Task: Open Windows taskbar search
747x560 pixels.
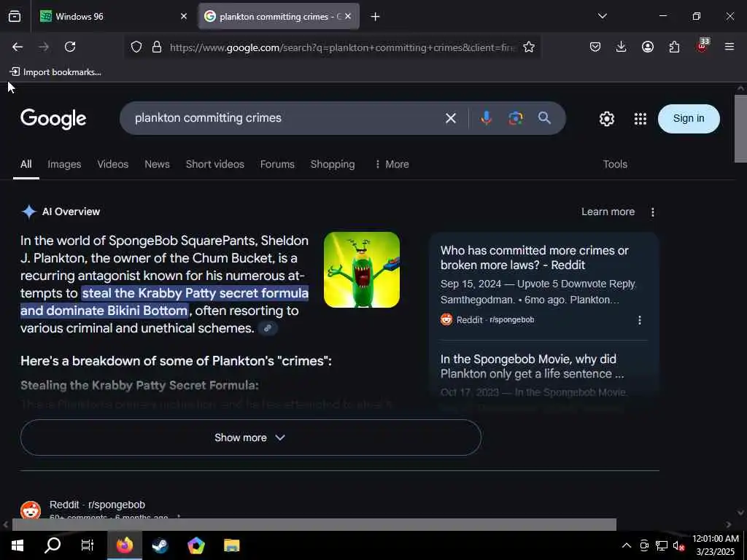Action: pyautogui.click(x=53, y=545)
